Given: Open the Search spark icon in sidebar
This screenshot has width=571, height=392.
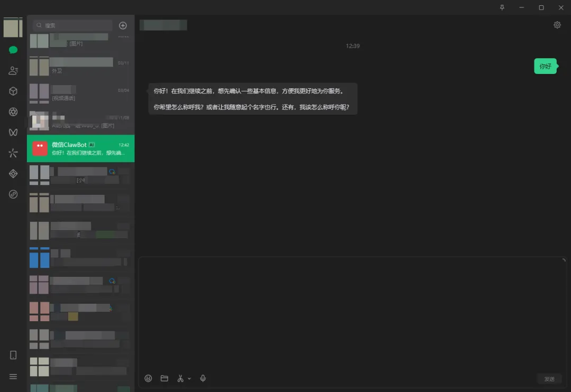Looking at the screenshot, I should click(13, 153).
